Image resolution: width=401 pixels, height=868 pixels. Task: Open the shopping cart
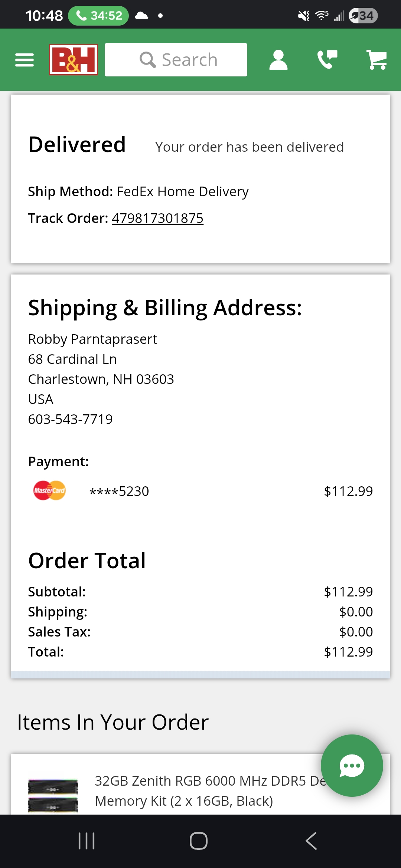pos(376,60)
